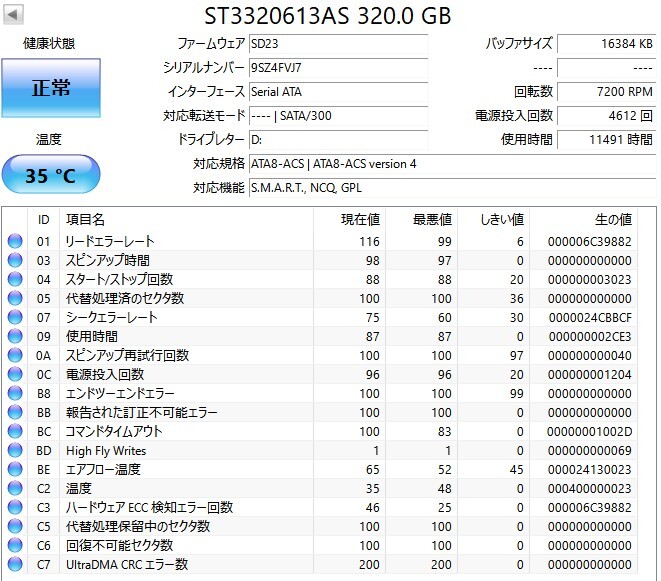The image size is (661, 581).
Task: Select the 回復不可能セクタ数 attribute name
Action: point(119,545)
